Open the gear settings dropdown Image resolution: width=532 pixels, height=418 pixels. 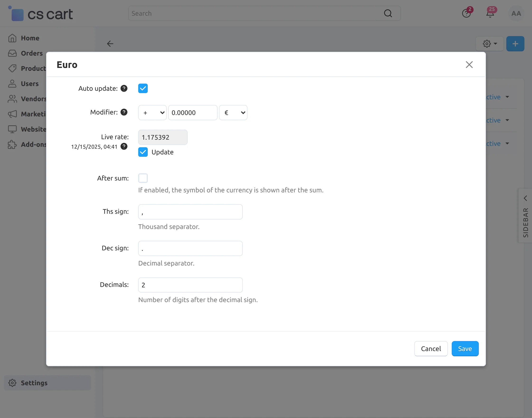[x=489, y=44]
